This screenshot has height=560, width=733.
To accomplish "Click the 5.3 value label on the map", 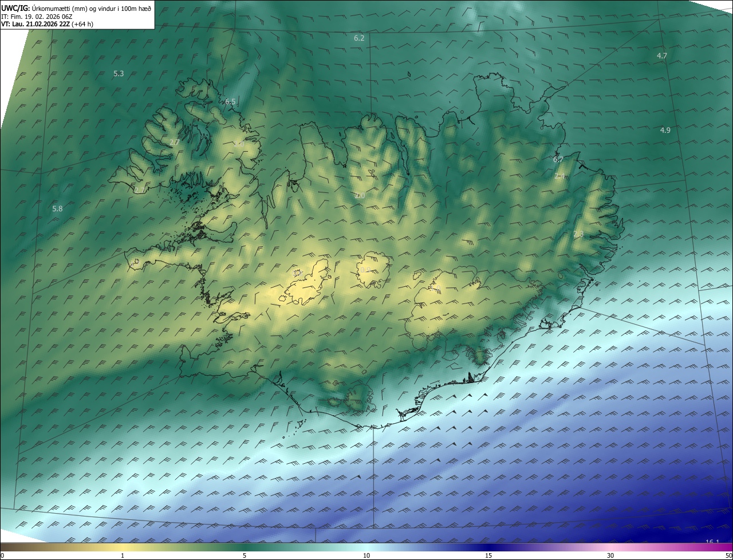I will click(119, 73).
